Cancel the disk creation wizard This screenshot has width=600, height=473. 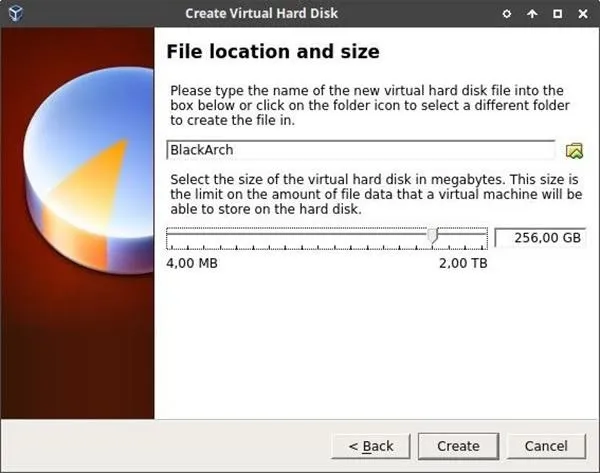click(546, 446)
